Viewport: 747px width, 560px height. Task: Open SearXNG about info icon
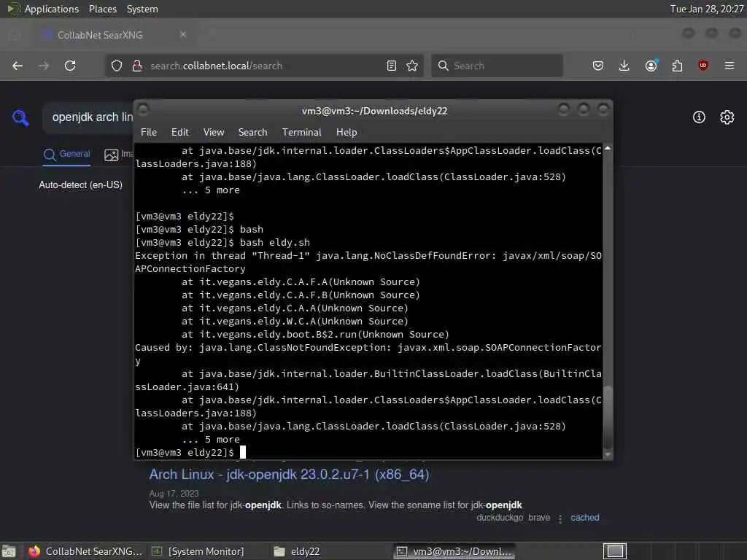(x=699, y=117)
